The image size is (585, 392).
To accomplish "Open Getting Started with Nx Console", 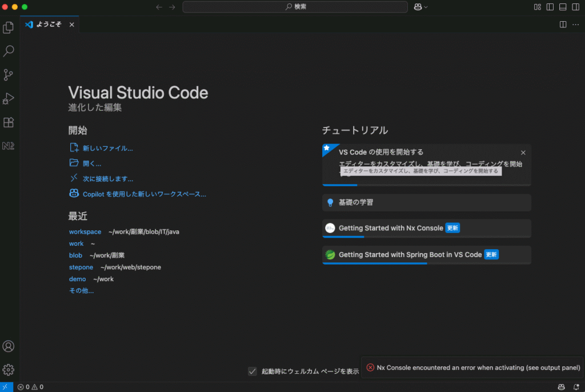I will pos(426,229).
